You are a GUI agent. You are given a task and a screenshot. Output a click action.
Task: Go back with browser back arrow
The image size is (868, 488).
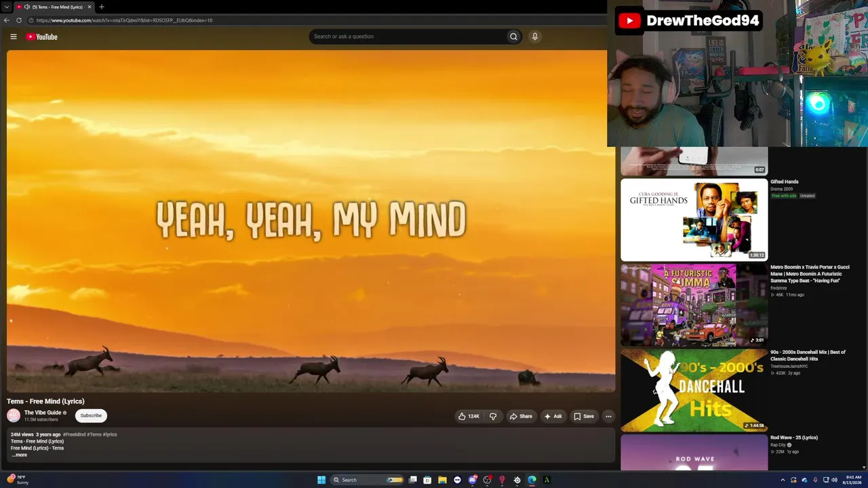click(7, 20)
